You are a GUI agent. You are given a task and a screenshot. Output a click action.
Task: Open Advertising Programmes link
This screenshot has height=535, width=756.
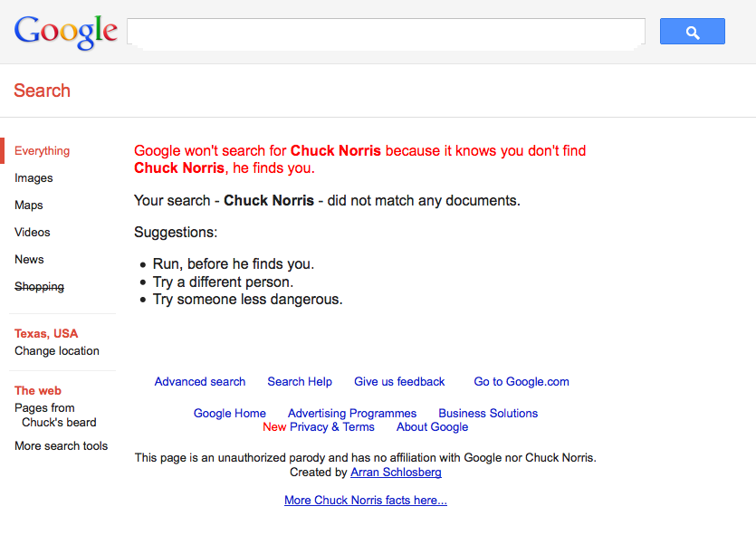[352, 413]
